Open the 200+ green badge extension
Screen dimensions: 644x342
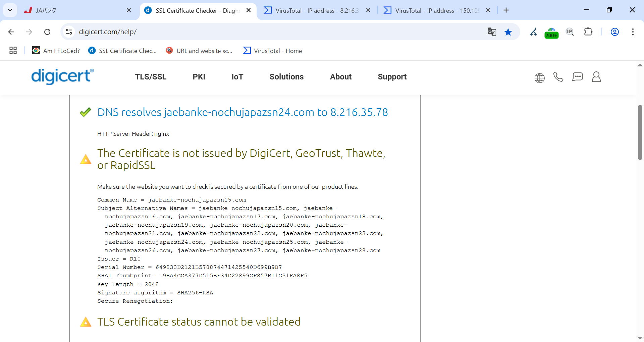click(x=552, y=33)
